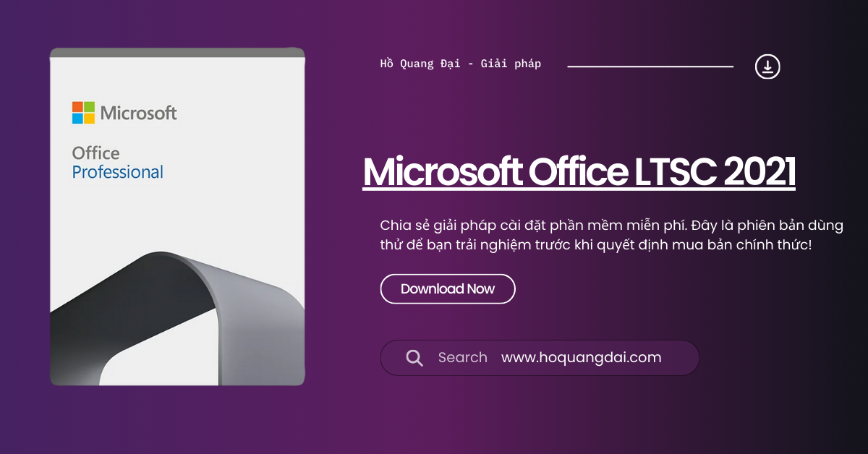
Task: Click the green square of Microsoft logo
Action: [90, 107]
